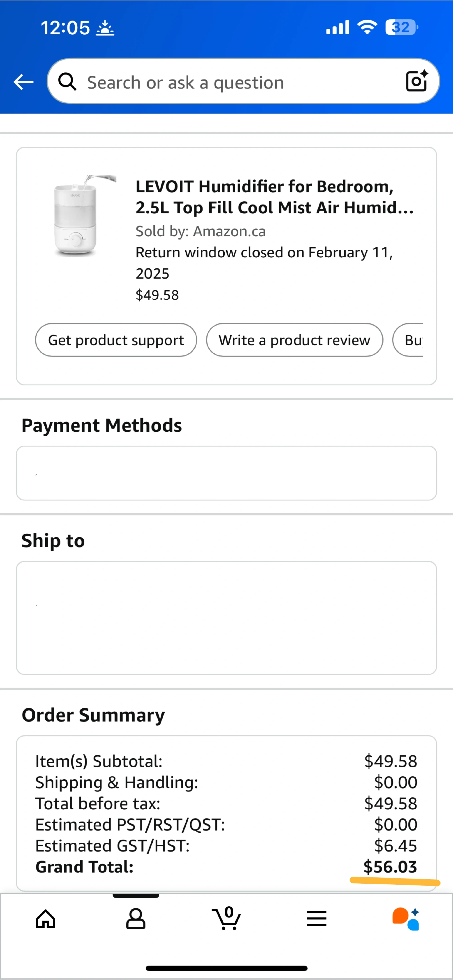Tap the battery indicator in status bar
Image resolution: width=453 pixels, height=980 pixels.
tap(401, 27)
